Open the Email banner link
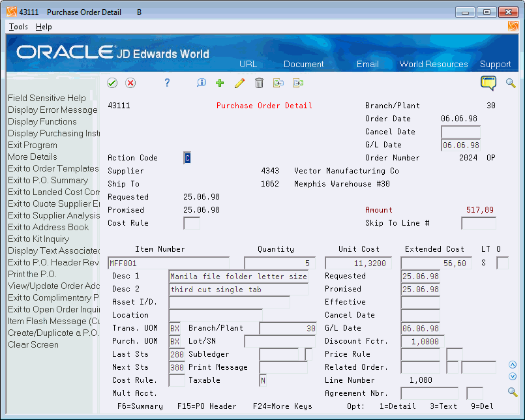The width and height of the screenshot is (525, 420). click(368, 64)
